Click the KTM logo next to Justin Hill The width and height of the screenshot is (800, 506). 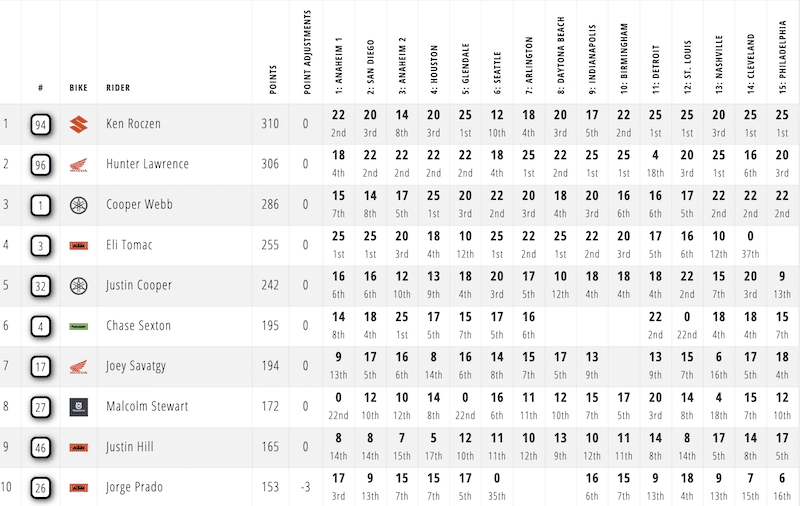(78, 448)
